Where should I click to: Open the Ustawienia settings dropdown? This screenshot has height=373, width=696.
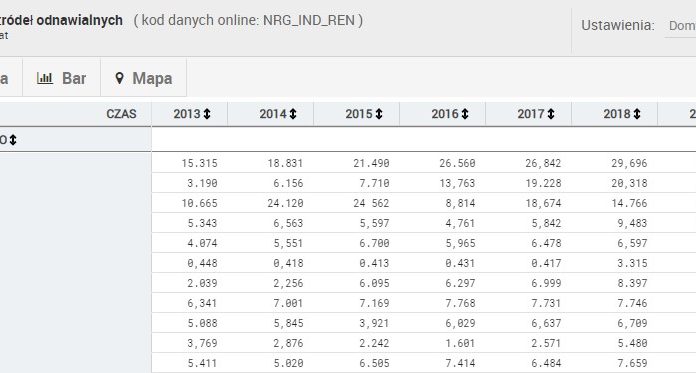(680, 26)
